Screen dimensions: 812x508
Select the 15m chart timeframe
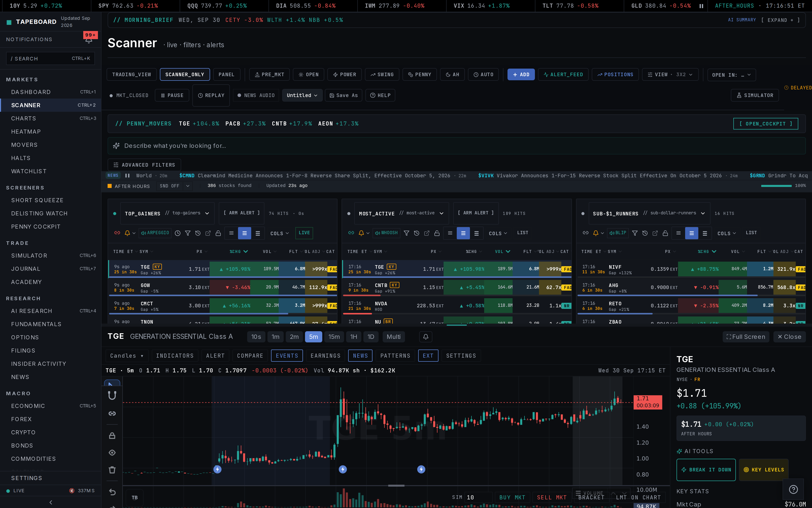point(334,337)
